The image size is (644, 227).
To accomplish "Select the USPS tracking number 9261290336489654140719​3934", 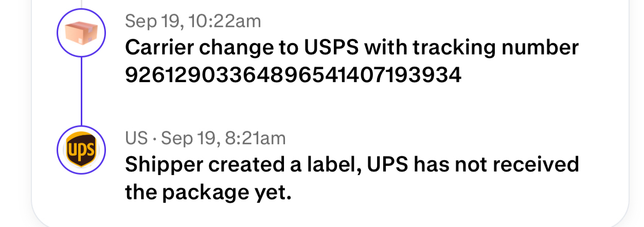I will (x=293, y=75).
